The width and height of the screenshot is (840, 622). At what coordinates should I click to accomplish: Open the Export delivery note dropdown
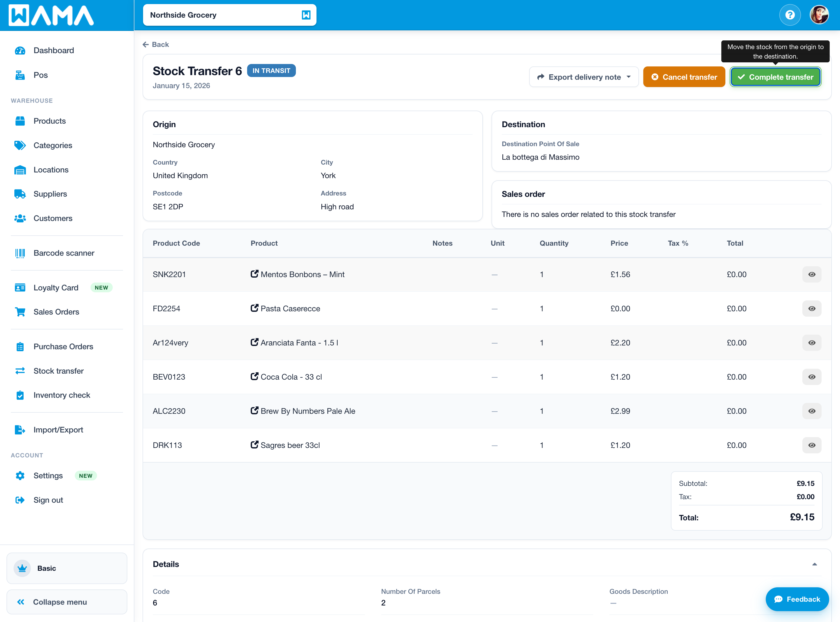coord(584,77)
